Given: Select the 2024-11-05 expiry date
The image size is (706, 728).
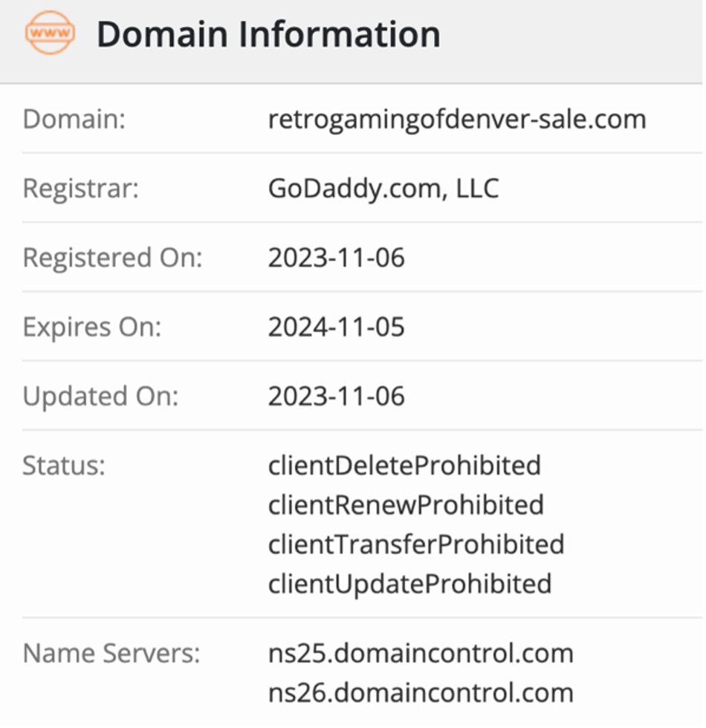Looking at the screenshot, I should (337, 327).
